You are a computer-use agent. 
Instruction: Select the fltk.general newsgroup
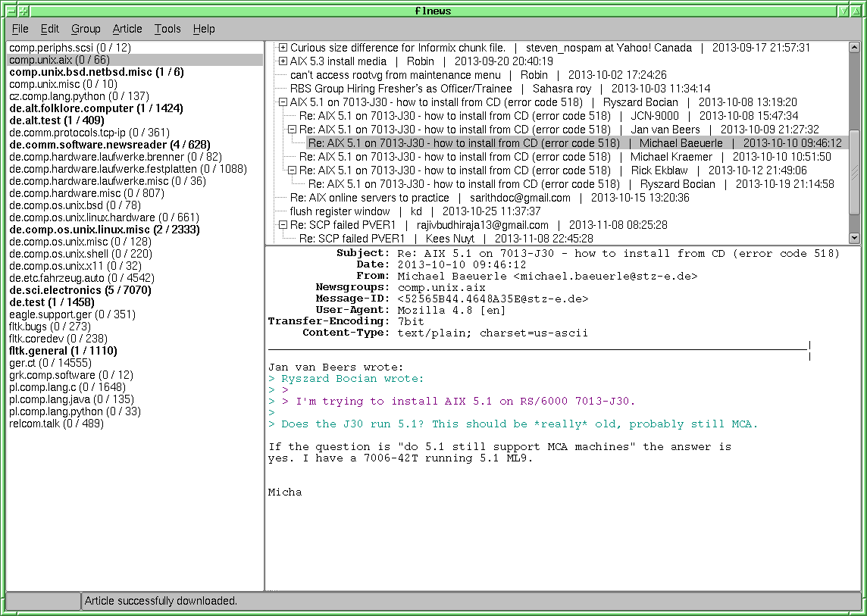coord(63,351)
